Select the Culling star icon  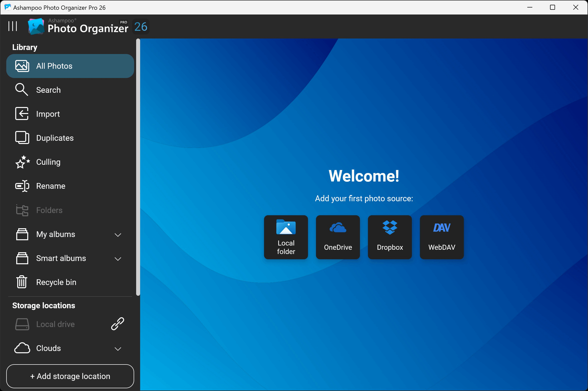22,162
